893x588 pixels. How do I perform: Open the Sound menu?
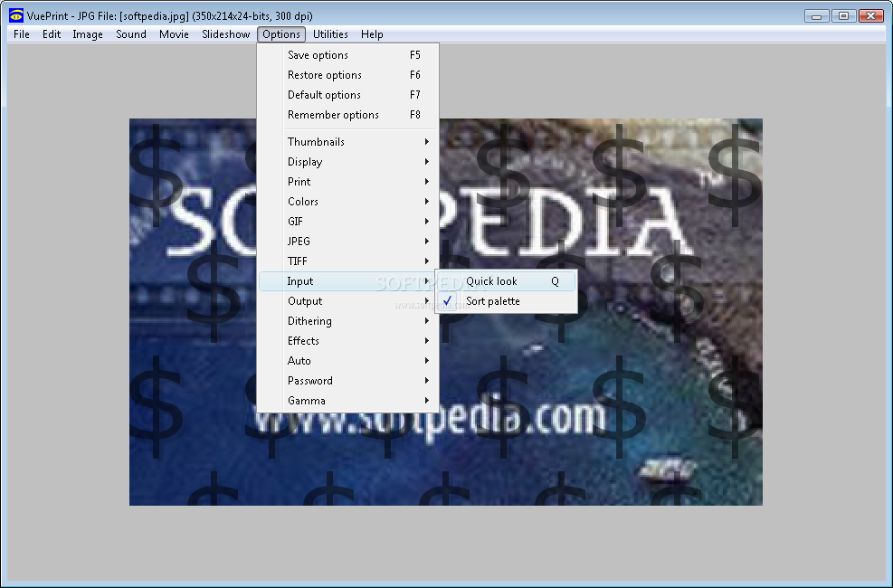(131, 34)
